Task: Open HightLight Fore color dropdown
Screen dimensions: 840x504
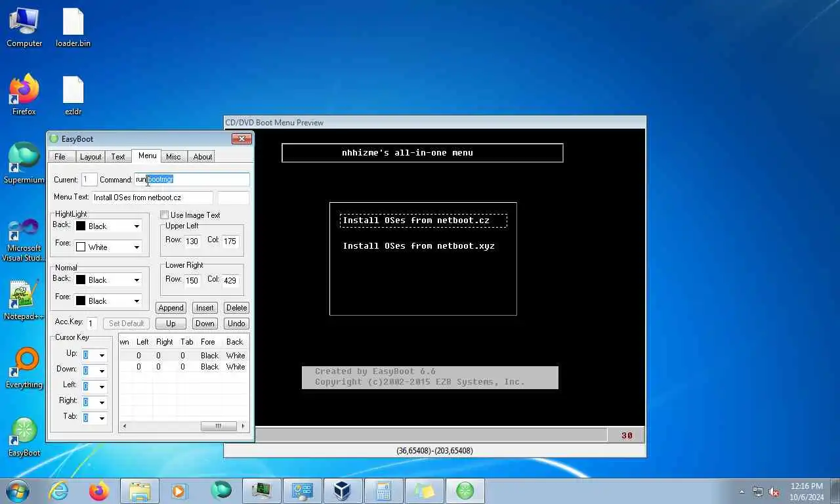Action: tap(136, 247)
